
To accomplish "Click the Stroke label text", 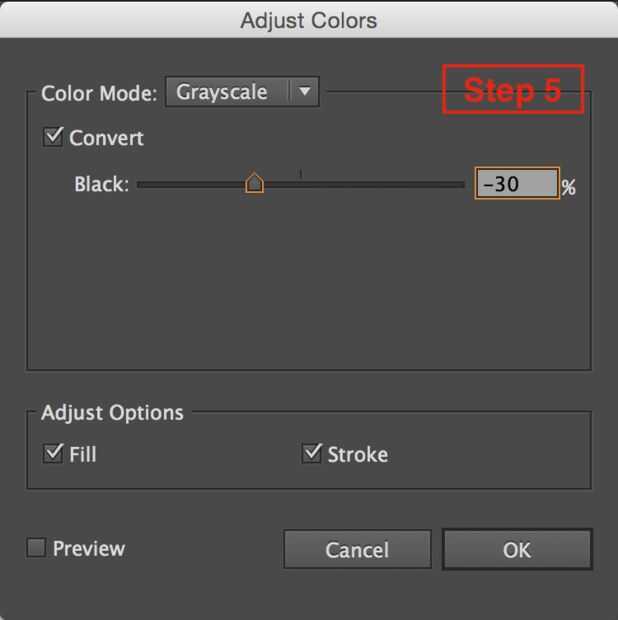I will 358,455.
